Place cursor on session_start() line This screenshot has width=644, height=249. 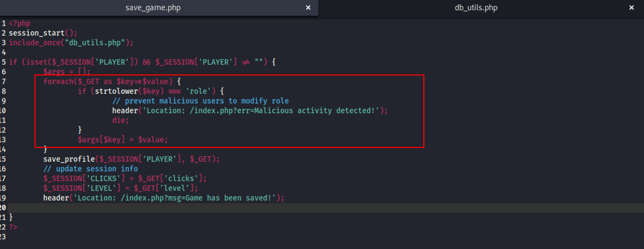click(x=43, y=33)
